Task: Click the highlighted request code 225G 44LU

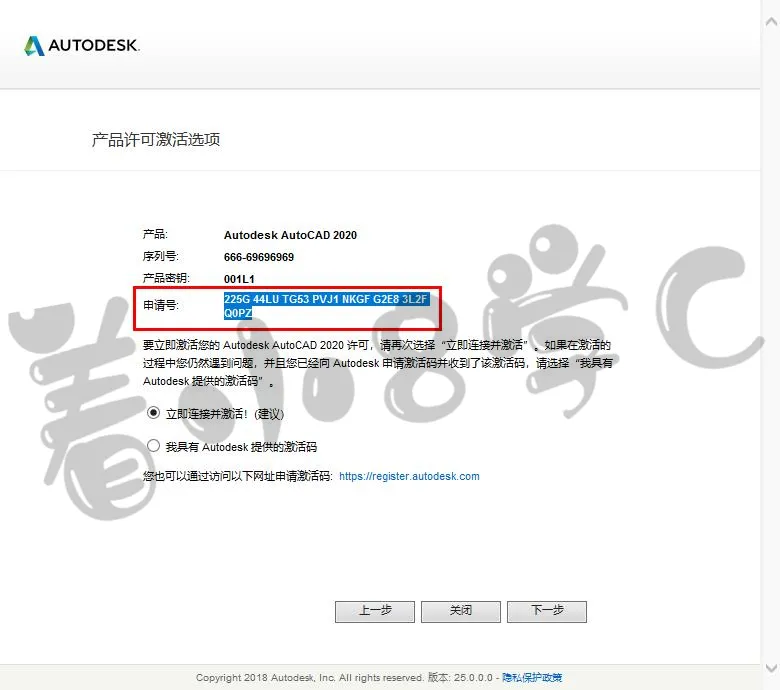Action: pyautogui.click(x=326, y=299)
